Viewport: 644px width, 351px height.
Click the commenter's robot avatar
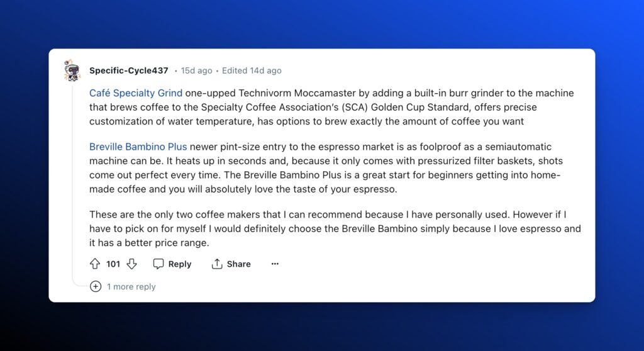[72, 71]
